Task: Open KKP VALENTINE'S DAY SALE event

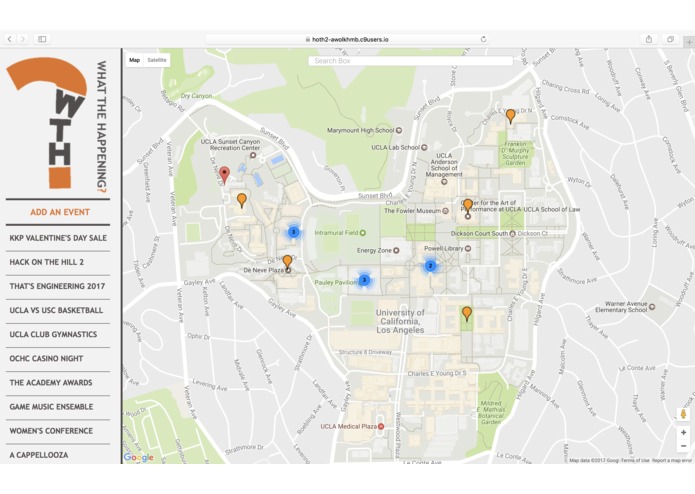Action: (x=58, y=238)
